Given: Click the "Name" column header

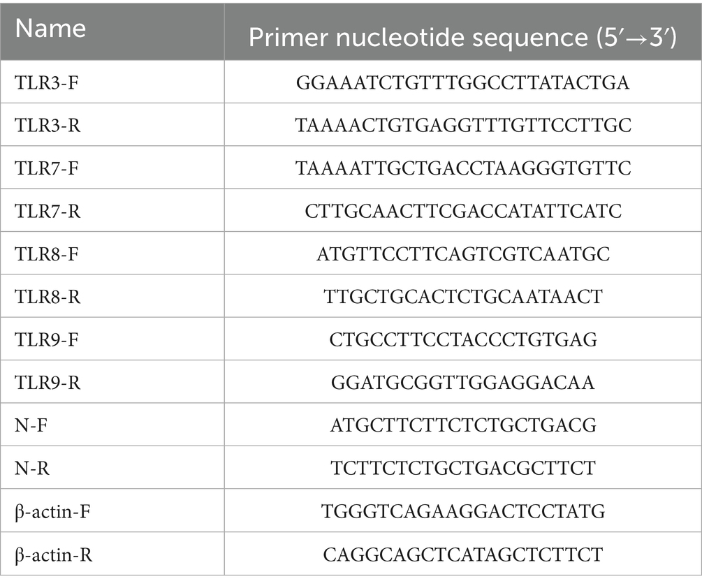Looking at the screenshot, I should point(50,29).
